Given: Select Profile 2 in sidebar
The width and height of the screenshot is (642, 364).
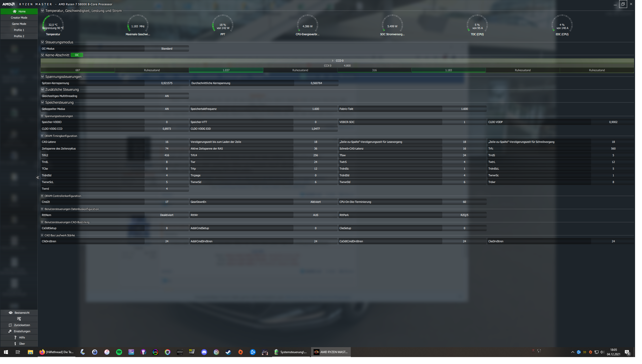Looking at the screenshot, I should coord(19,36).
